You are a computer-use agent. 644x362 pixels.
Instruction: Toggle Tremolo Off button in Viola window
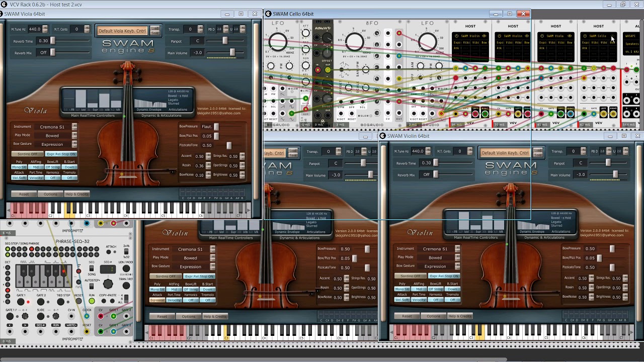[x=69, y=177]
